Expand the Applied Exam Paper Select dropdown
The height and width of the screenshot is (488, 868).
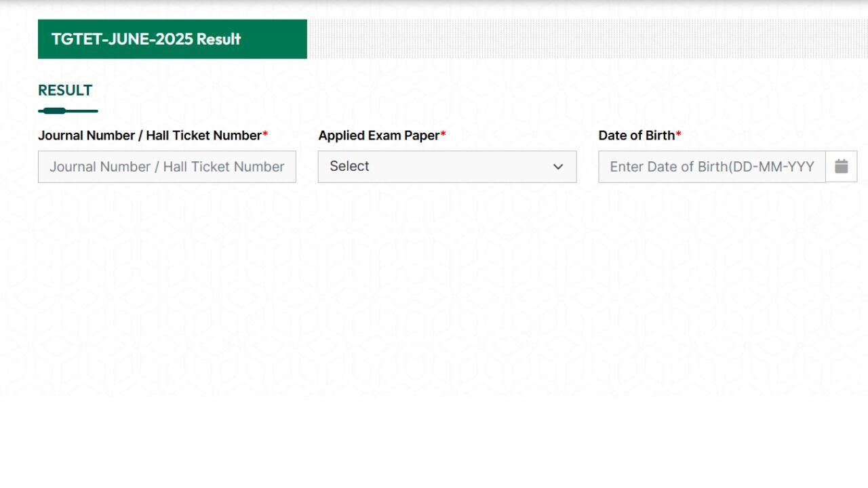pyautogui.click(x=447, y=167)
